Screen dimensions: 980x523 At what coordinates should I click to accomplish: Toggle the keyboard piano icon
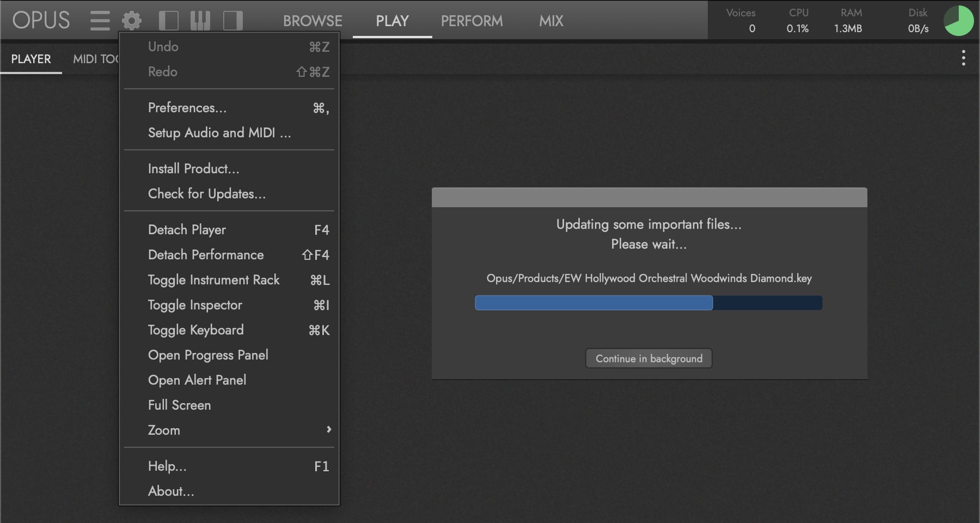click(200, 21)
